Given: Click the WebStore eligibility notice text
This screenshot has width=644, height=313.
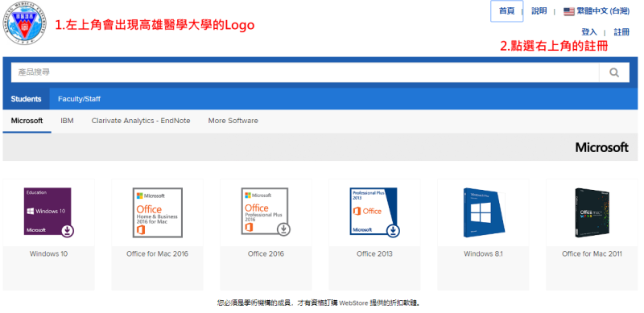Looking at the screenshot, I should click(x=319, y=303).
